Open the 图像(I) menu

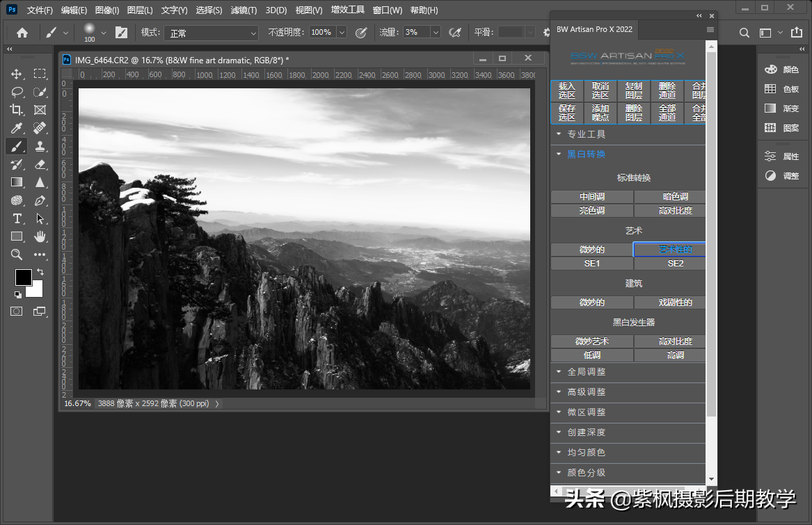(x=107, y=10)
